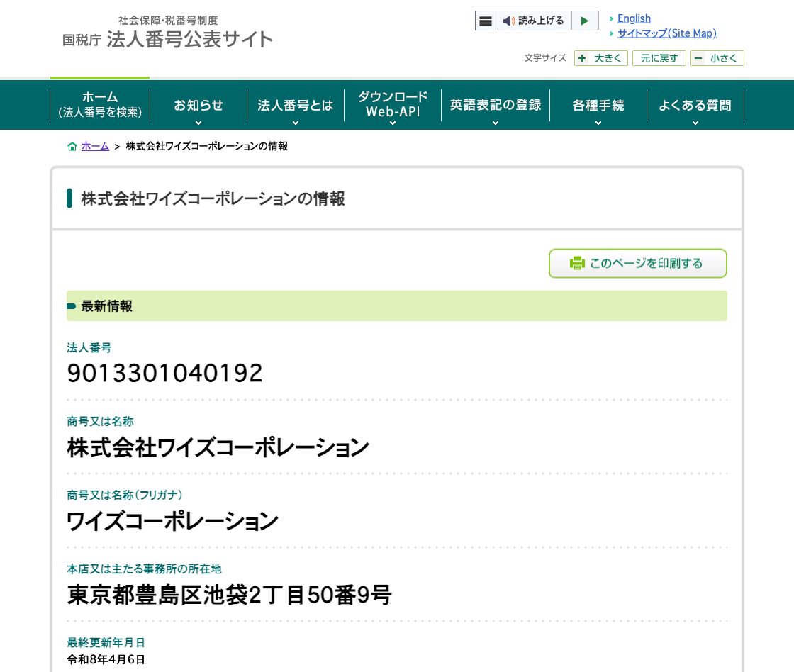Click the 本店又は主たる事務所の所在地 label

click(145, 569)
